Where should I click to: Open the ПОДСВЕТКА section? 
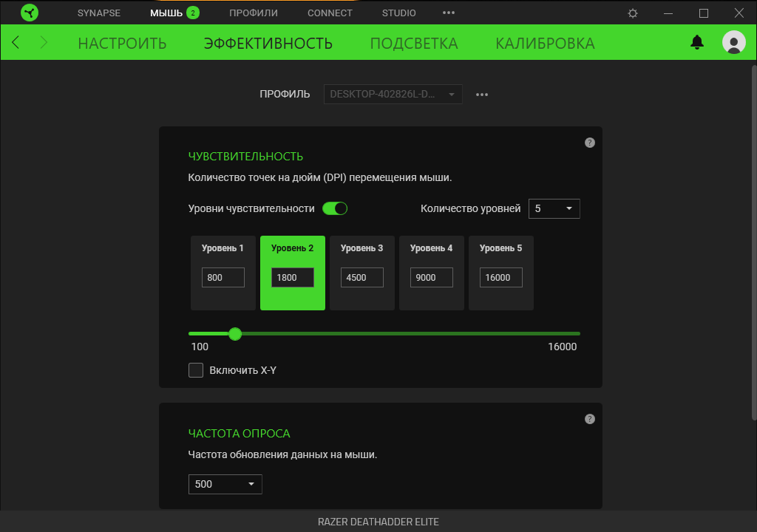pos(414,44)
